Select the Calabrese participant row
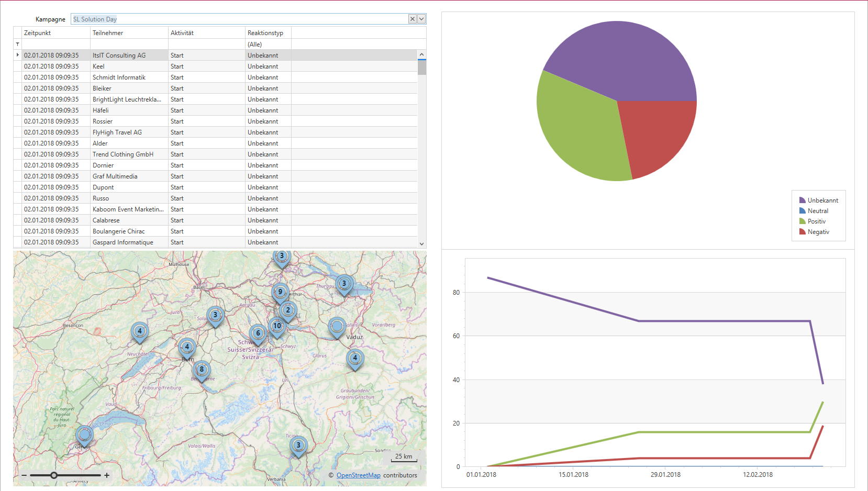Viewport: 868px width, 491px height. 215,220
